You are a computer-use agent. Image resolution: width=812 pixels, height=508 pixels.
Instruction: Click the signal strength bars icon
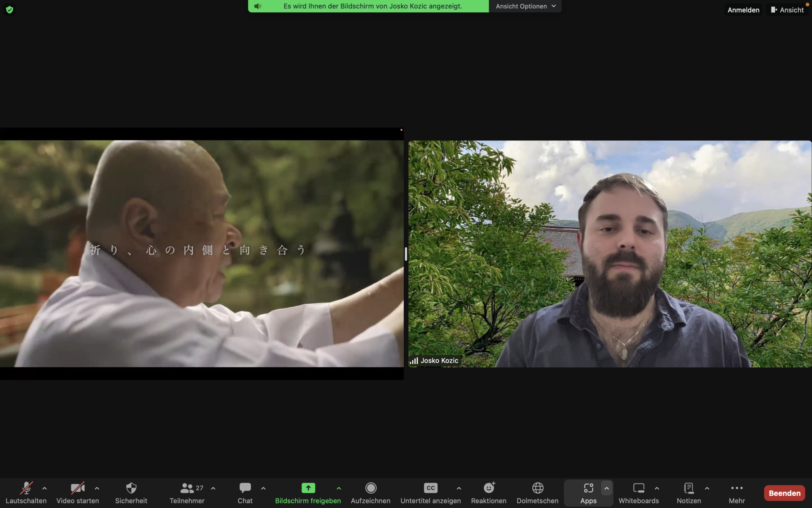(x=414, y=361)
